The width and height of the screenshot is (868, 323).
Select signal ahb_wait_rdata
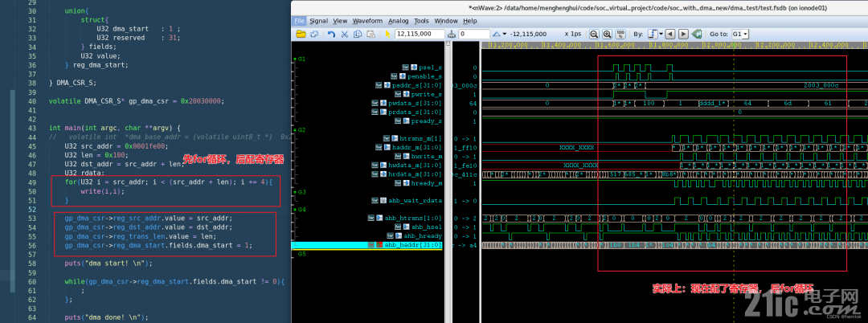click(416, 200)
